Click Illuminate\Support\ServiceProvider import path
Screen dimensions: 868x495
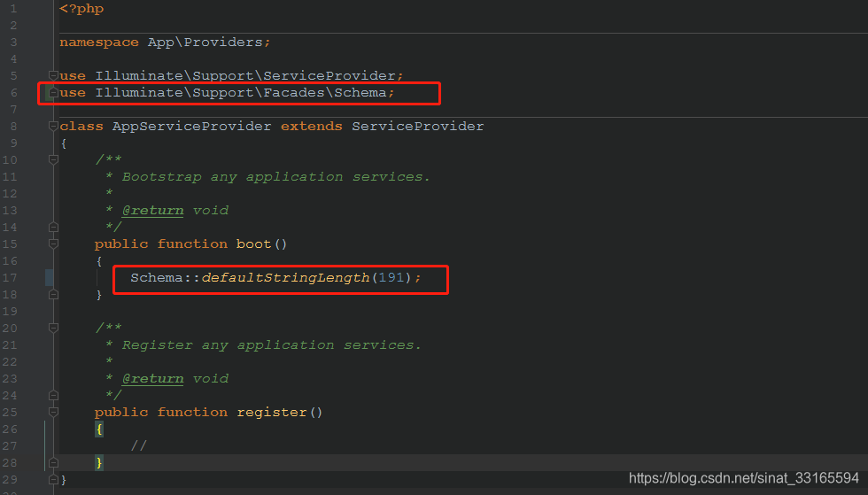(245, 75)
